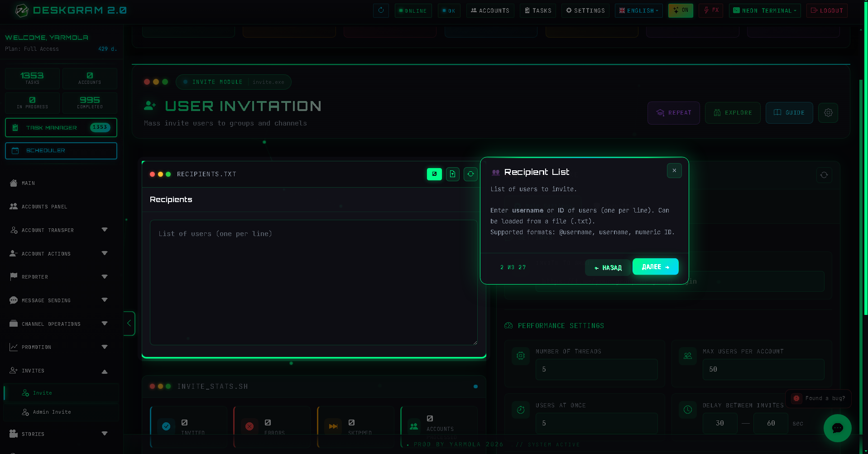Toggle the animation ON switch
This screenshot has height=454, width=868.
click(681, 10)
